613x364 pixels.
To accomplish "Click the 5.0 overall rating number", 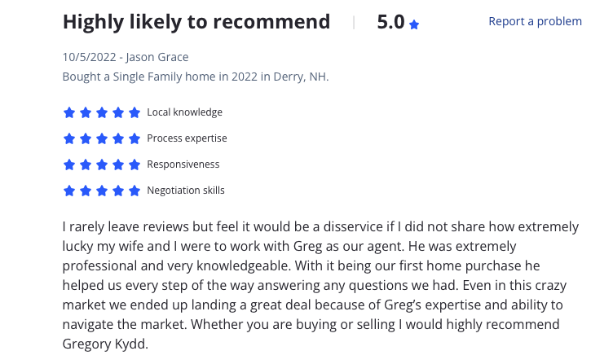I will [390, 22].
